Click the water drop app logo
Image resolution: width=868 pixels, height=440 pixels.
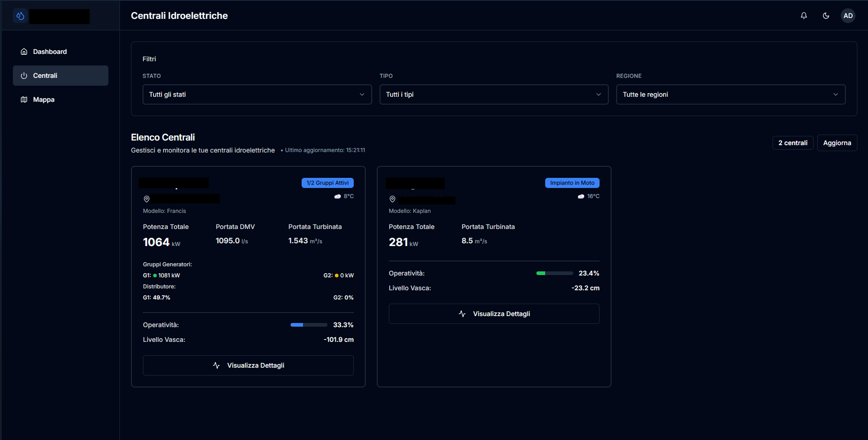click(x=20, y=16)
